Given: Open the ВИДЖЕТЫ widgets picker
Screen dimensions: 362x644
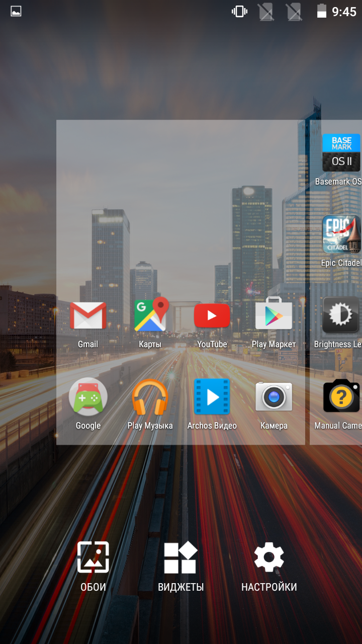Looking at the screenshot, I should [180, 567].
